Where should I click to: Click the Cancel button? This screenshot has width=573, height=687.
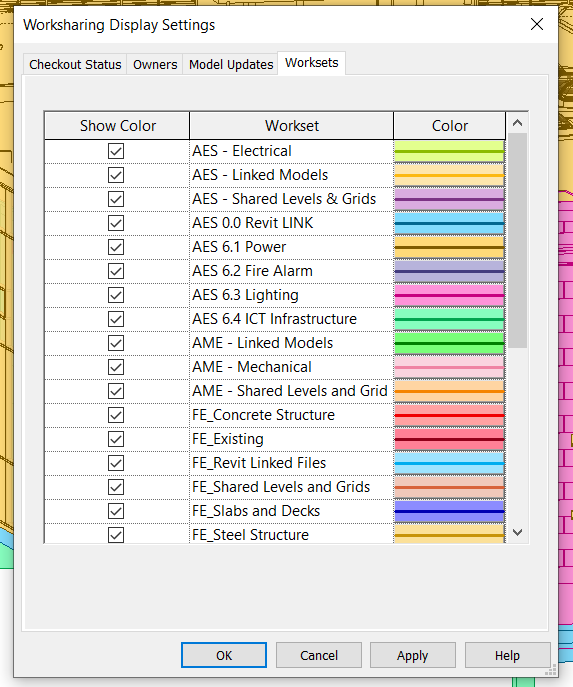tap(319, 655)
